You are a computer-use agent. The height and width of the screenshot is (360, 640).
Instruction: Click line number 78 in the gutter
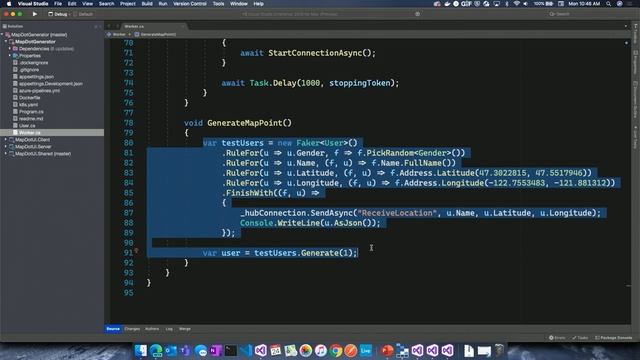[129, 123]
